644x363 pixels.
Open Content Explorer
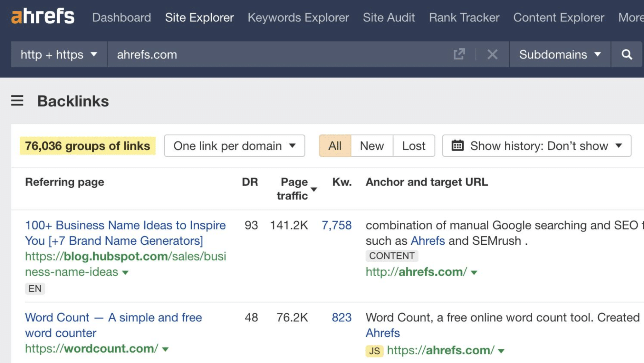coord(559,17)
